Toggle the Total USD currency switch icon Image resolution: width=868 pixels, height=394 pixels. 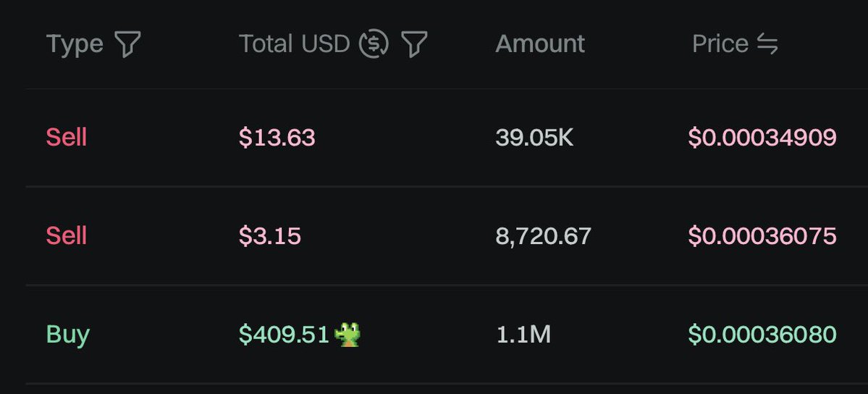click(x=374, y=43)
